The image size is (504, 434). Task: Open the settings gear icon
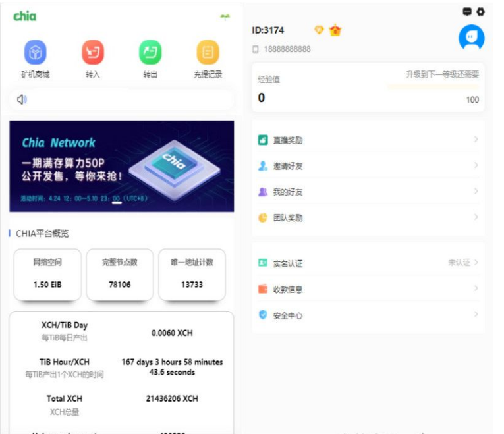(x=480, y=11)
